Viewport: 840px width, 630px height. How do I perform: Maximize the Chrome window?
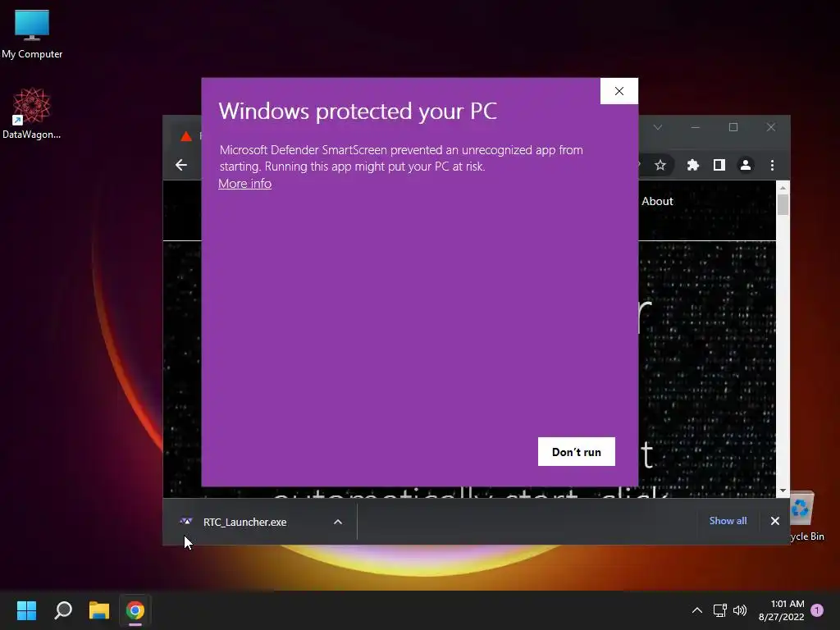point(733,127)
